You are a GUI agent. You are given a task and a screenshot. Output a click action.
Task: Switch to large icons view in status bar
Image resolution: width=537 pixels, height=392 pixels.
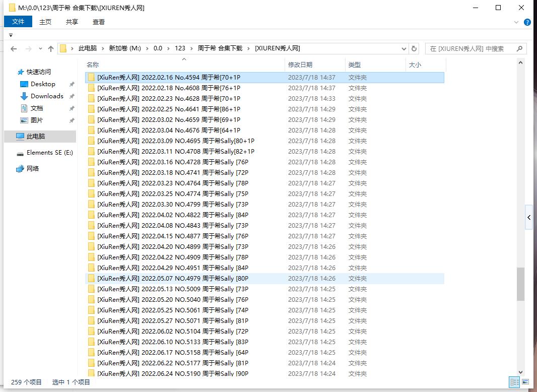pyautogui.click(x=525, y=382)
